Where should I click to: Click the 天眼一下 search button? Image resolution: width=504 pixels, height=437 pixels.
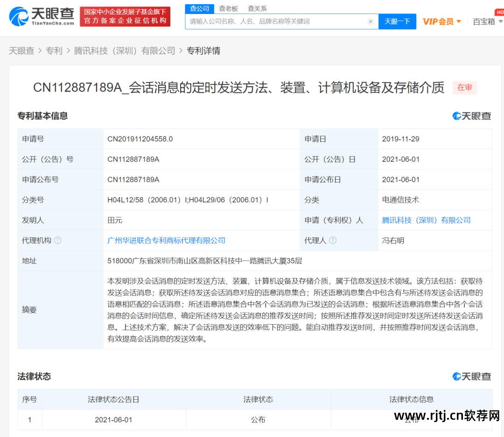[397, 21]
